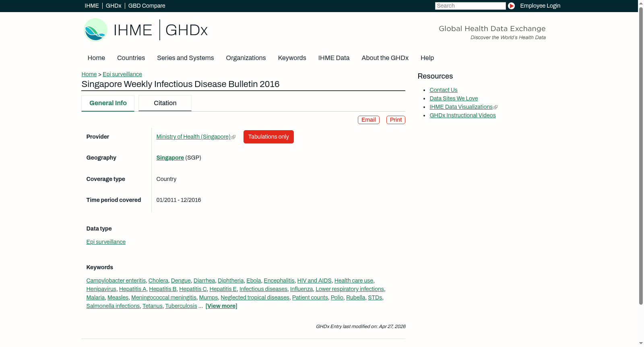644x347 pixels.
Task: Open the Rubella keyword link
Action: click(x=355, y=298)
